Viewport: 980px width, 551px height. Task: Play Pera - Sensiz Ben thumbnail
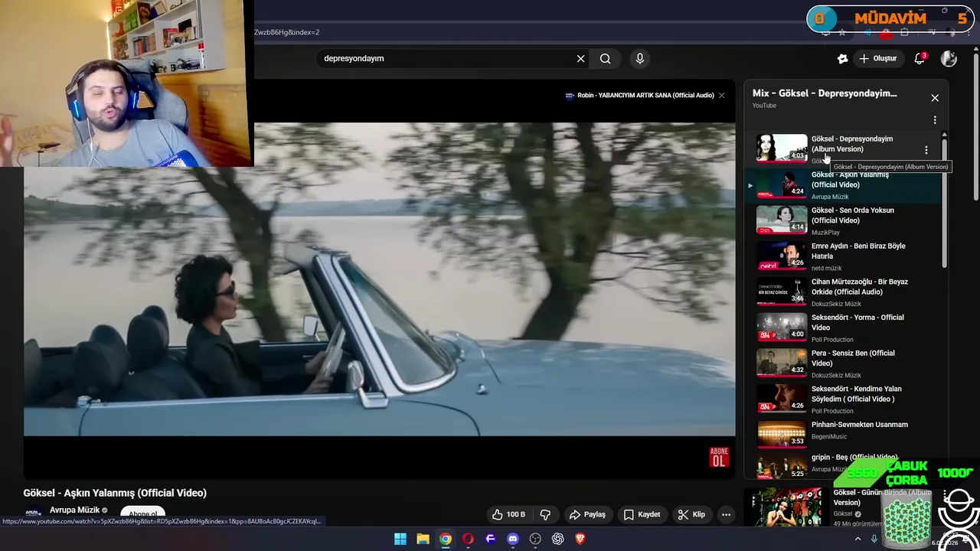[781, 363]
